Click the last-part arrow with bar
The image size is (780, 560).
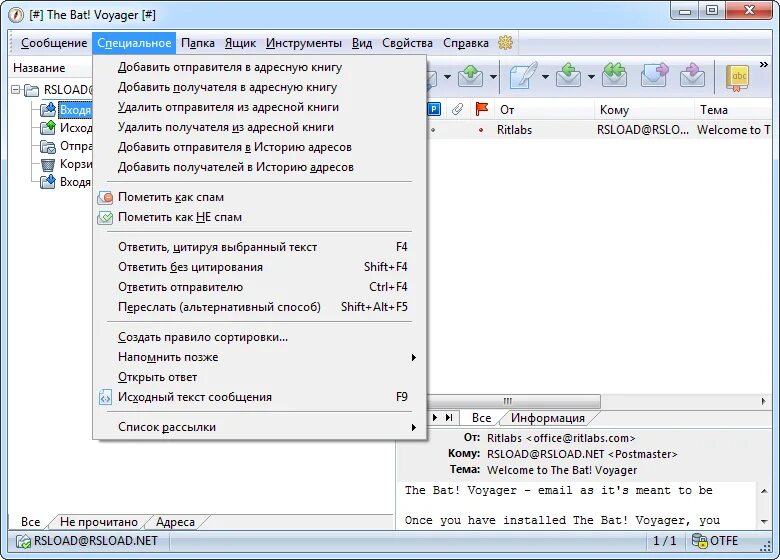(449, 418)
